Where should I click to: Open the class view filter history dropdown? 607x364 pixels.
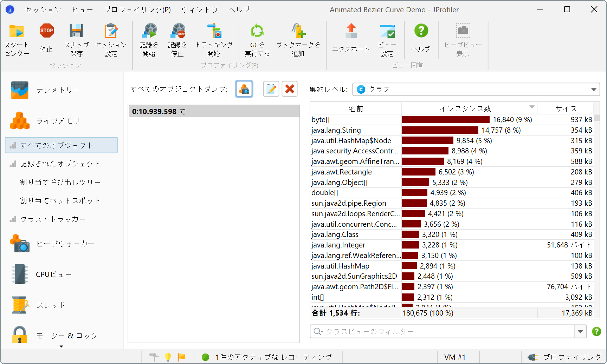pos(580,331)
